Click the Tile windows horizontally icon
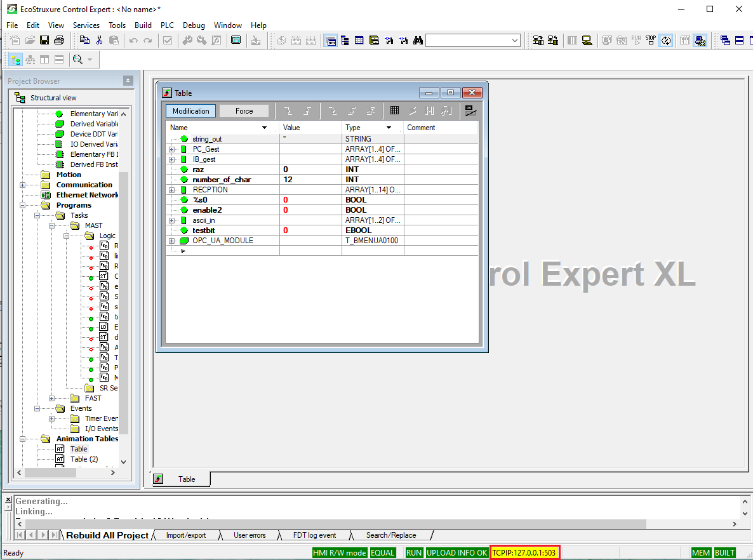 pos(740,41)
